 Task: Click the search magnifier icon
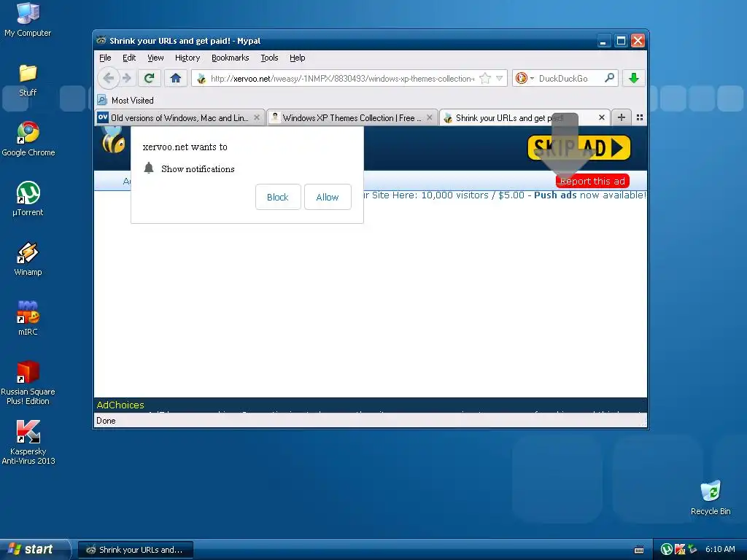coord(609,77)
